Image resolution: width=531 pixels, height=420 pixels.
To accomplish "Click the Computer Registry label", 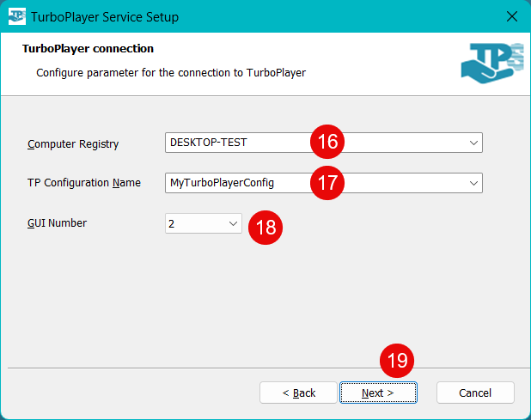I will 73,144.
